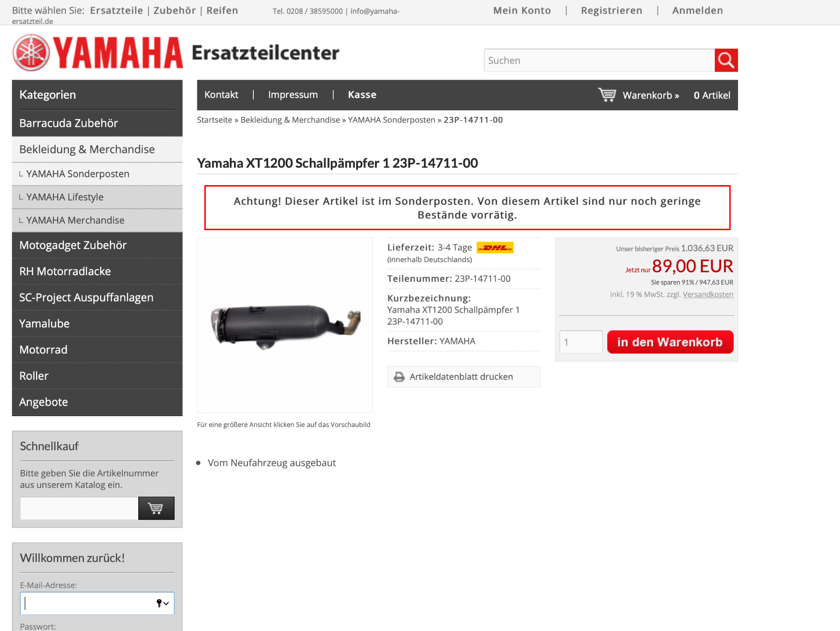The image size is (840, 631).
Task: Click the printer icon for Artikeldatenblatt
Action: (x=399, y=377)
